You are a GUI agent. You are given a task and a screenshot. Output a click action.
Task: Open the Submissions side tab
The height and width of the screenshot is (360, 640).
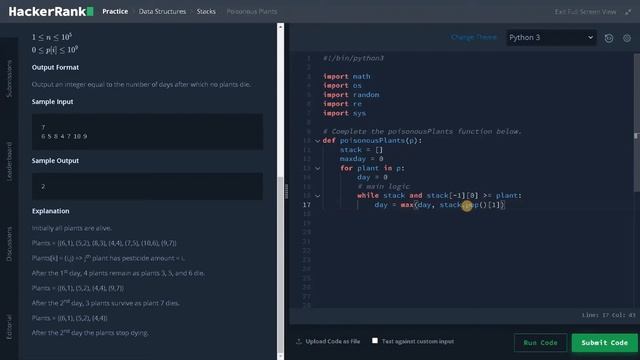[9, 78]
